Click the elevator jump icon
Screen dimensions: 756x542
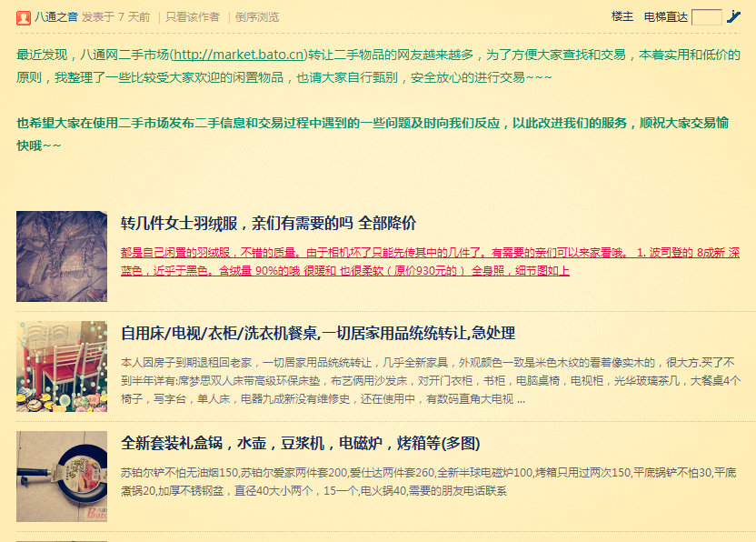[733, 17]
